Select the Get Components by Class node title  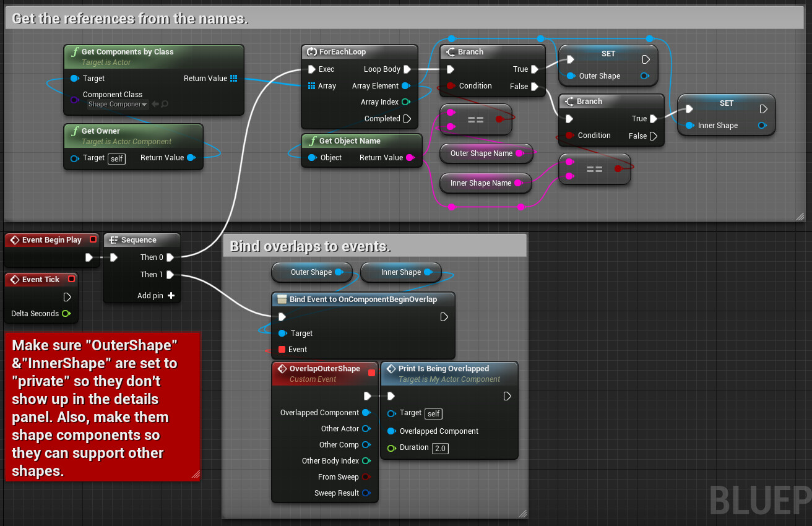pos(127,52)
